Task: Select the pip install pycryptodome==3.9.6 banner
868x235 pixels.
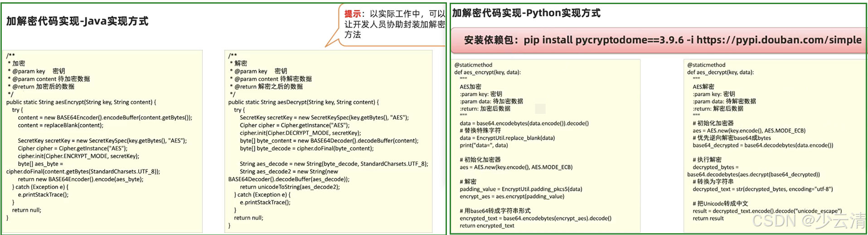Action: click(659, 40)
